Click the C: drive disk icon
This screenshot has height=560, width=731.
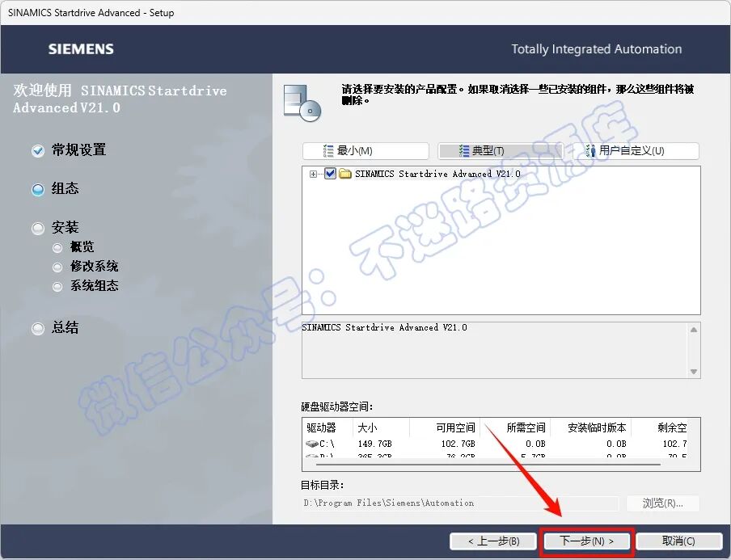point(311,444)
